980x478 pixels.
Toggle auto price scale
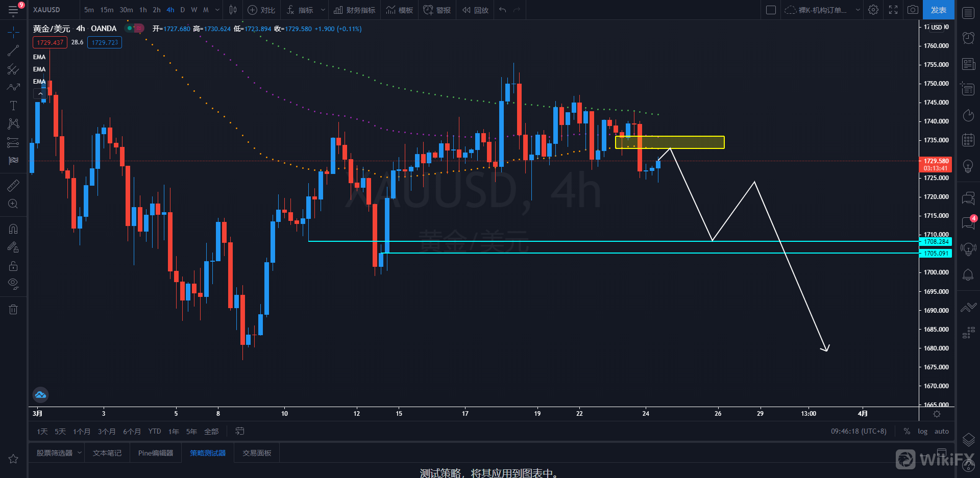(941, 431)
